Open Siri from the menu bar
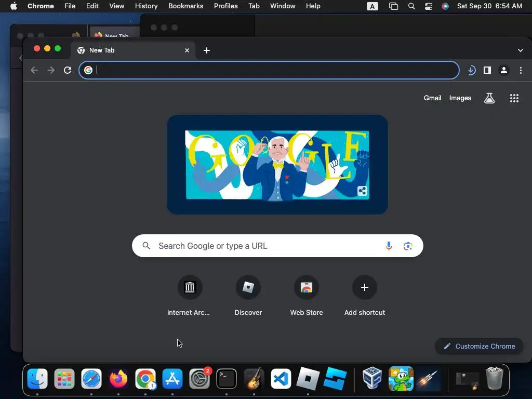Viewport: 532px width, 399px height. click(445, 6)
